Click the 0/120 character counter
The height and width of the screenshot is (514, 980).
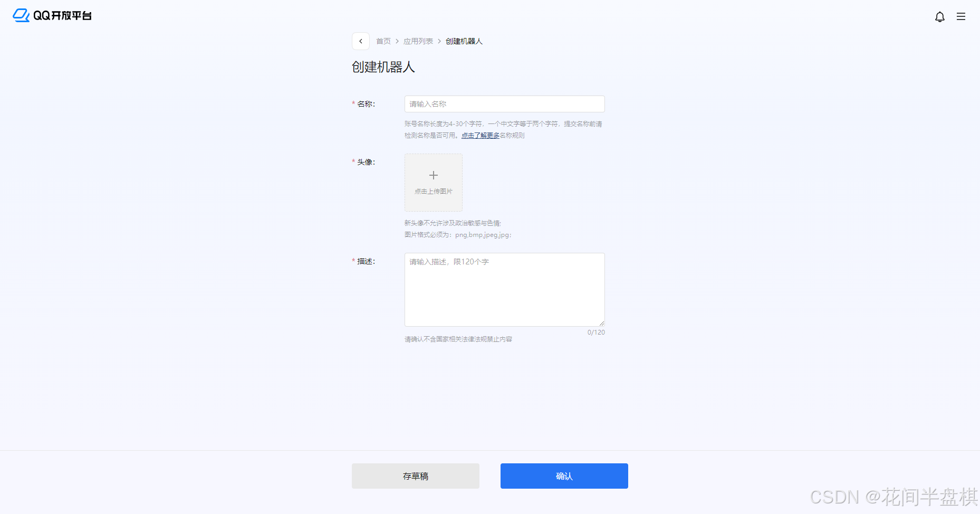pos(596,332)
